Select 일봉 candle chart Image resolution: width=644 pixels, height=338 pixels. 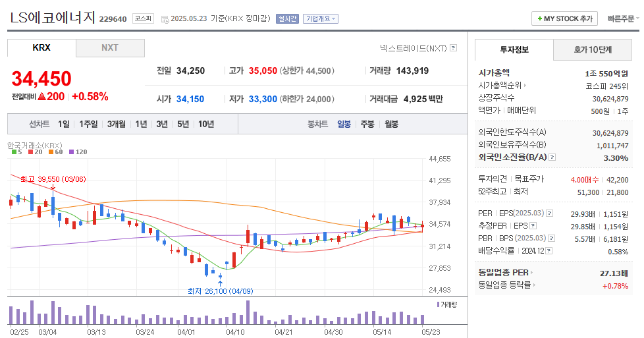point(344,124)
